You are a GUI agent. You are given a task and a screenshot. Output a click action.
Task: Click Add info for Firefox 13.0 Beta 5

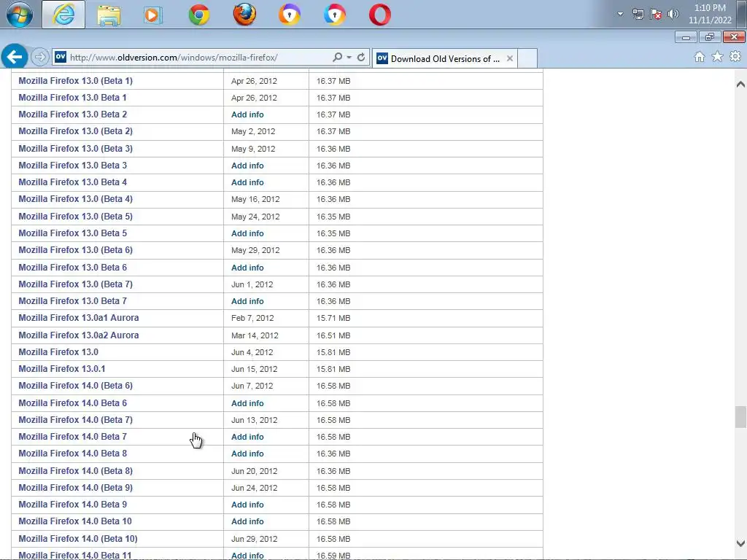pos(247,233)
